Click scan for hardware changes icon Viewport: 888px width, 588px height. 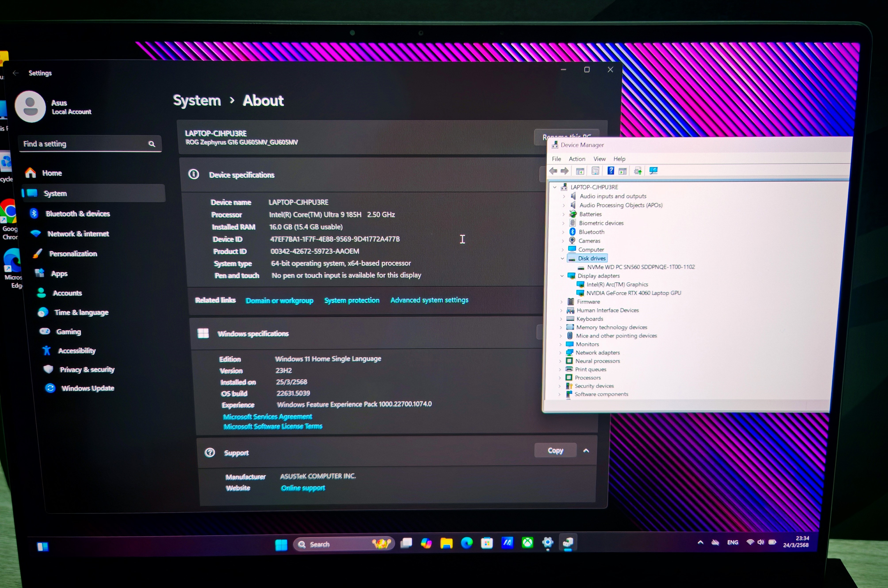coord(653,171)
